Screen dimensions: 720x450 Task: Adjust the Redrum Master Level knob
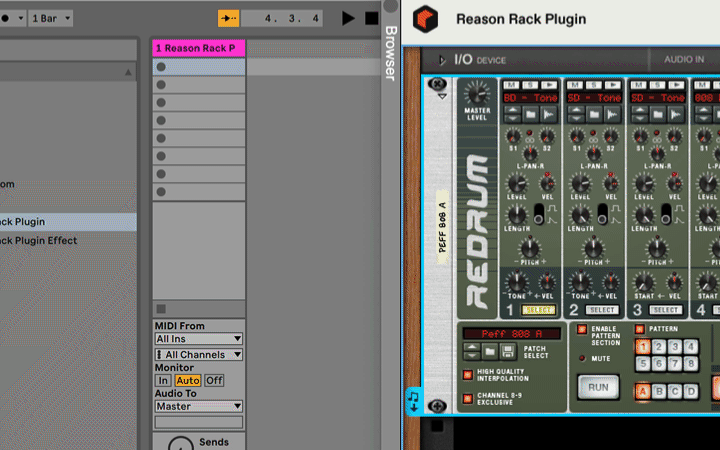point(477,94)
